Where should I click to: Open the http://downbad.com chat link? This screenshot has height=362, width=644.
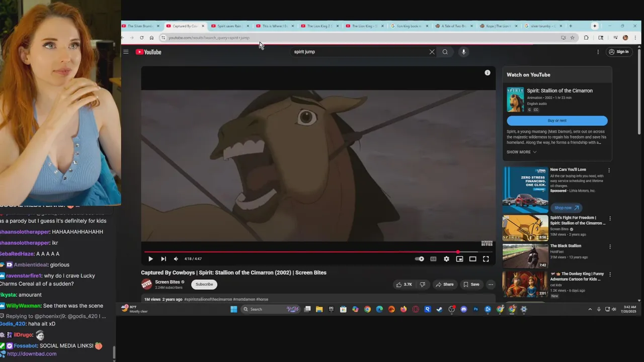click(32, 354)
